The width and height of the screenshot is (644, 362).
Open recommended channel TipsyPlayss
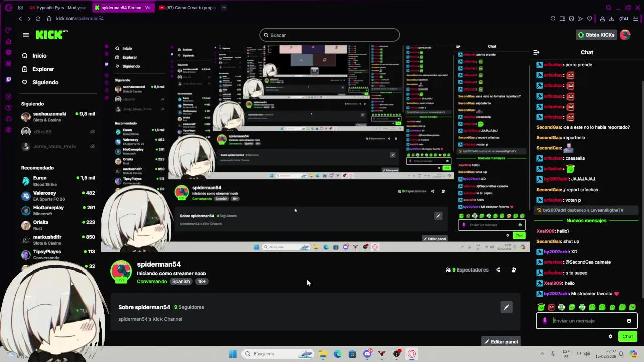click(x=58, y=254)
